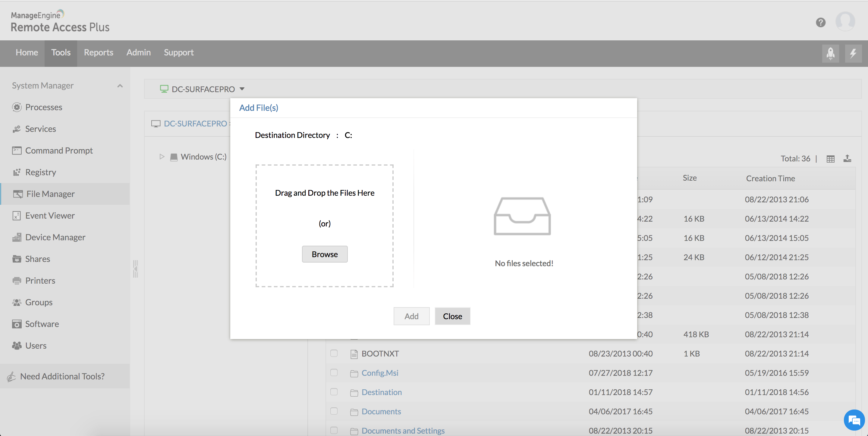
Task: Click the rocket quick launch icon
Action: pyautogui.click(x=830, y=53)
